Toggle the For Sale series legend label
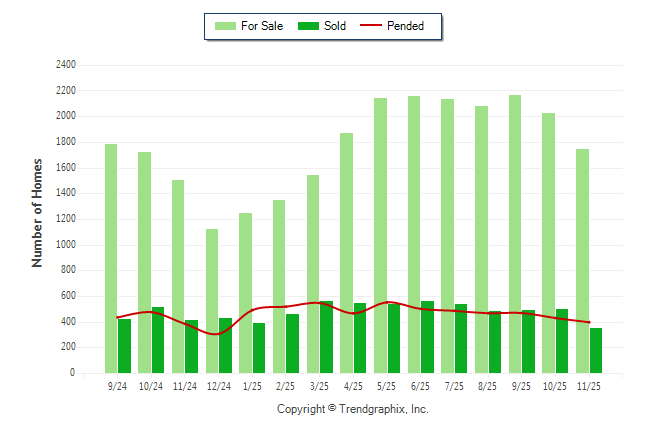The width and height of the screenshot is (646, 434). click(261, 26)
